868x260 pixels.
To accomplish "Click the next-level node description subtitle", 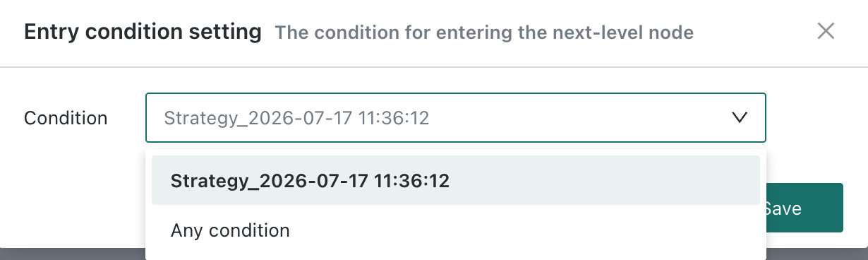I will [x=484, y=32].
